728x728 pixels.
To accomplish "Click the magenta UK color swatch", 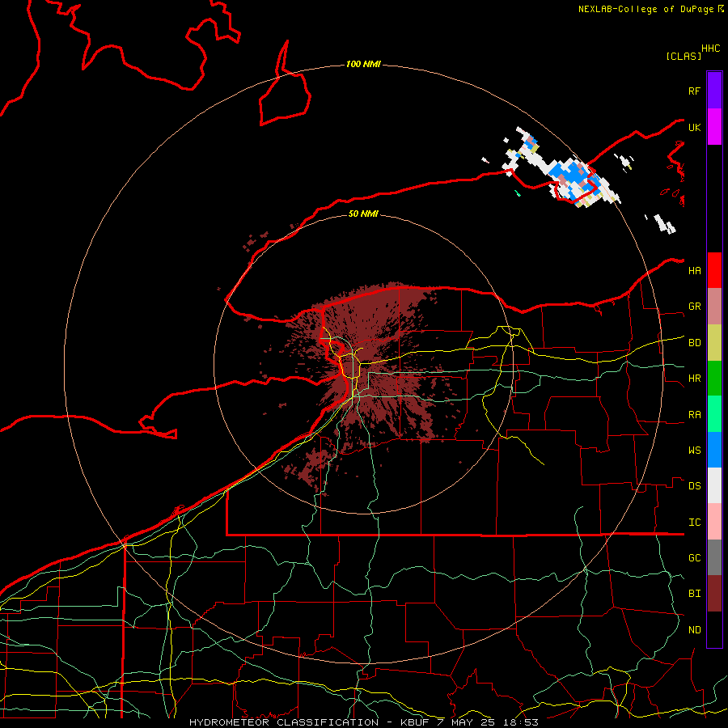I will (714, 127).
